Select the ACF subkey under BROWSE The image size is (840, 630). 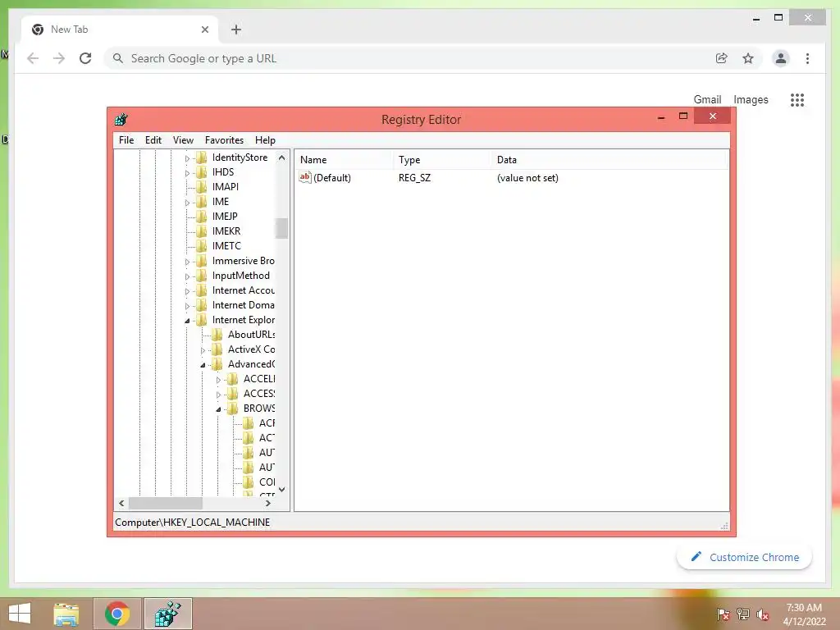(x=267, y=423)
